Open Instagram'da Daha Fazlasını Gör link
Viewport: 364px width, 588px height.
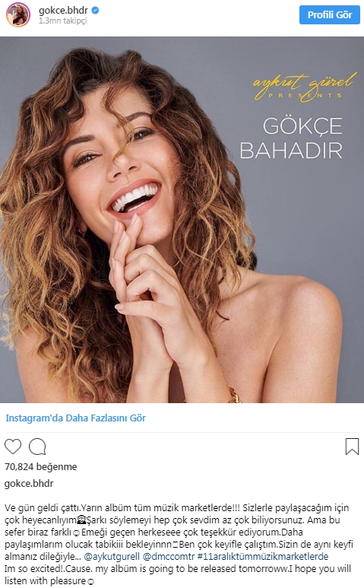(x=76, y=418)
